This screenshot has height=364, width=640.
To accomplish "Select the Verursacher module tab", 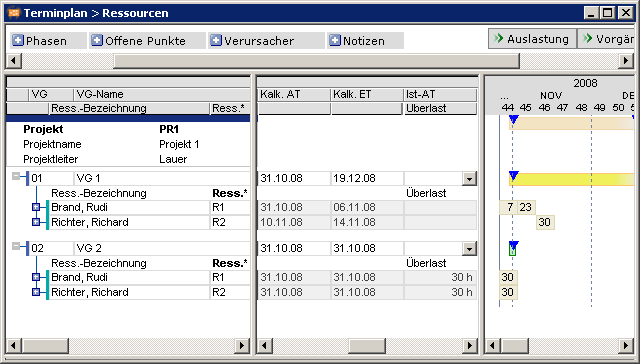I will point(266,40).
